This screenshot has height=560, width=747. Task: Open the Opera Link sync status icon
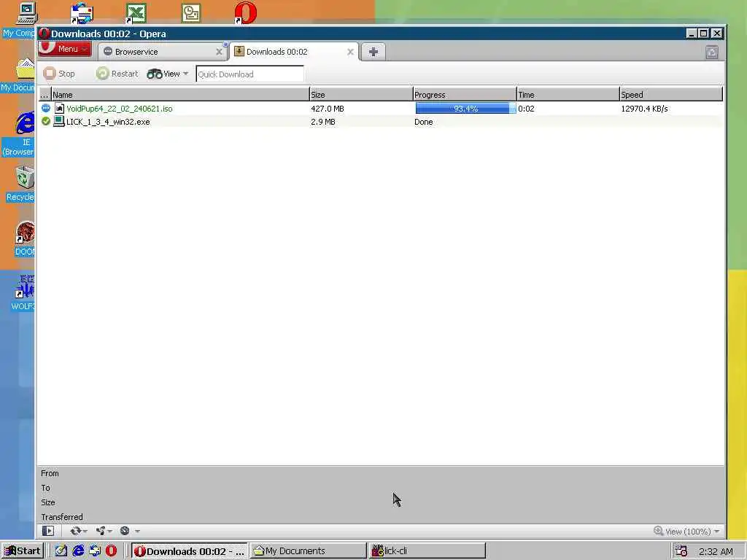click(75, 531)
